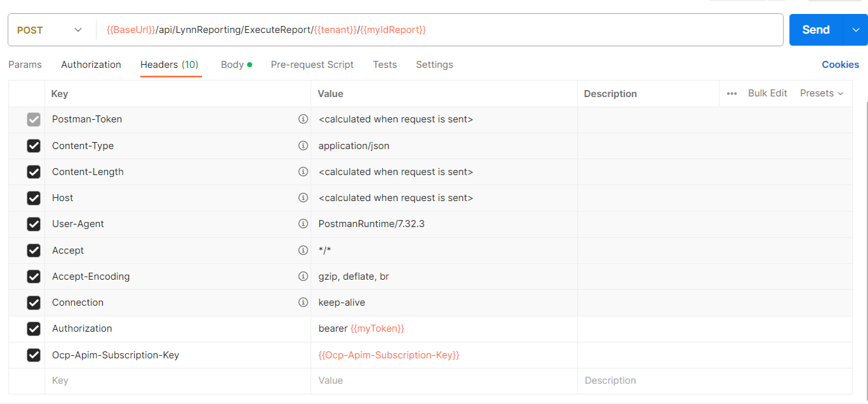Open the Presets dropdown
The image size is (868, 404).
[x=822, y=93]
